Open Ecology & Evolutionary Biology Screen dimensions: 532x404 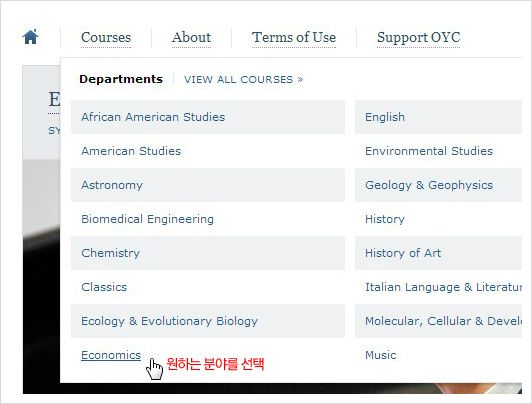coord(208,321)
